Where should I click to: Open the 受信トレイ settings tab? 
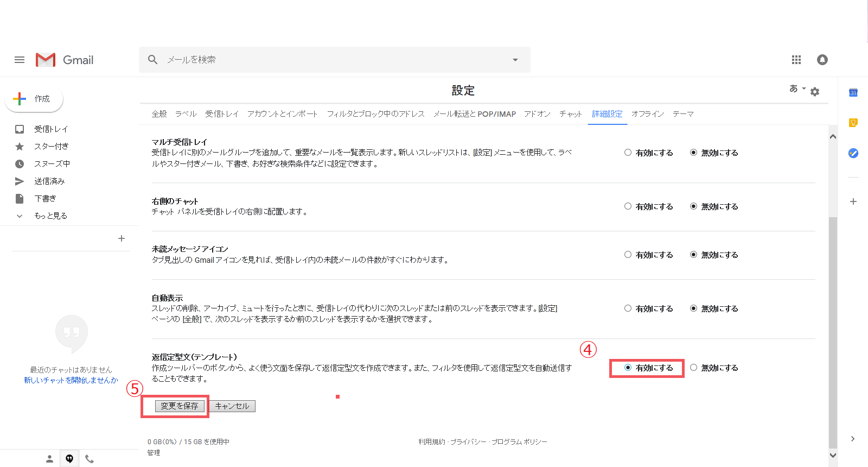222,114
